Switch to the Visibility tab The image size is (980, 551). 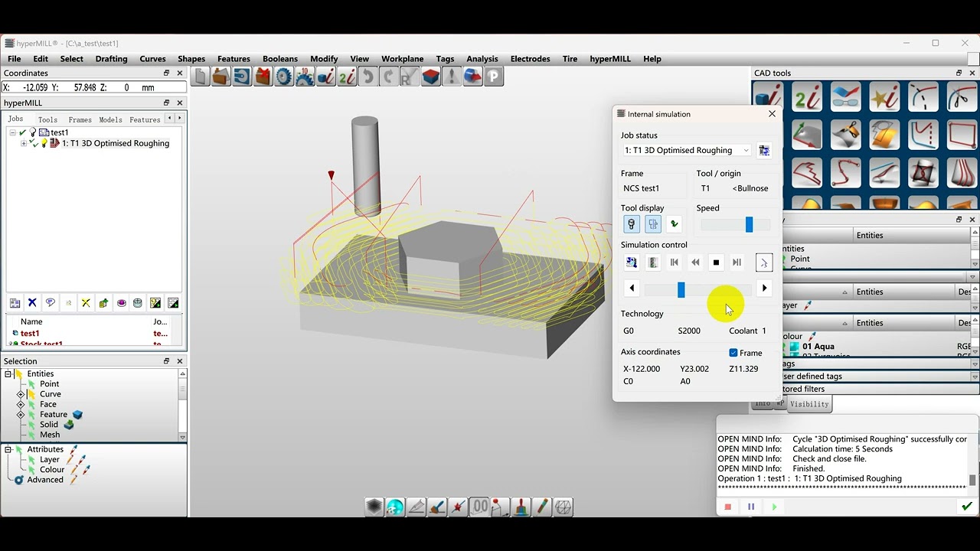(x=809, y=404)
